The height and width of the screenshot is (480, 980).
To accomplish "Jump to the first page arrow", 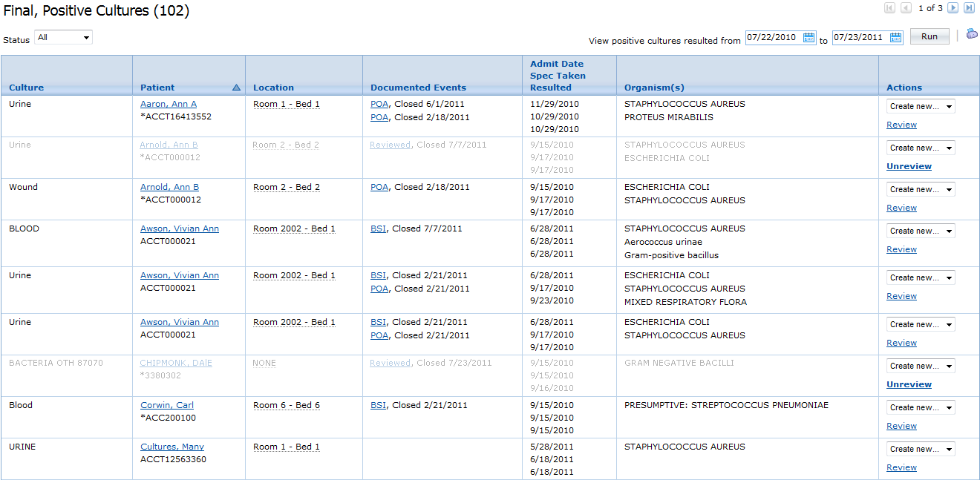I will click(x=890, y=8).
